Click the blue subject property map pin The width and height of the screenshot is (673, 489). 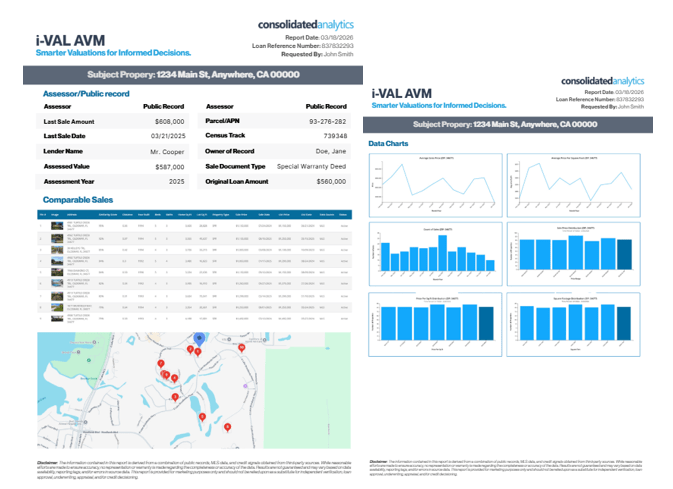pos(198,341)
